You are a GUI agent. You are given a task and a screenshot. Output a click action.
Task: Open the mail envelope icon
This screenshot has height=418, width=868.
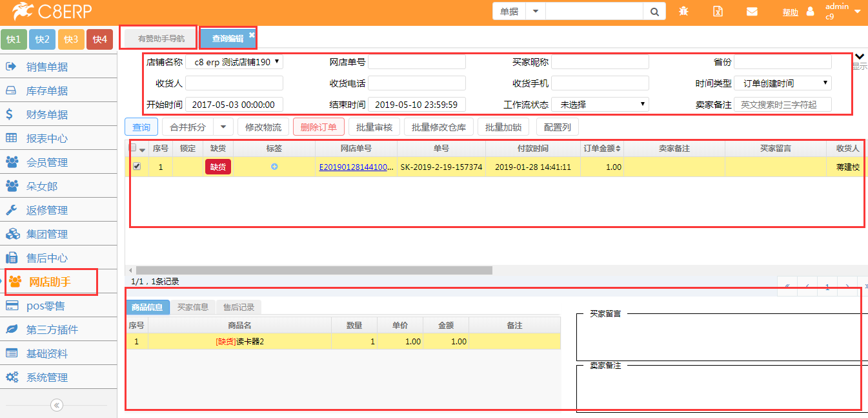[752, 12]
